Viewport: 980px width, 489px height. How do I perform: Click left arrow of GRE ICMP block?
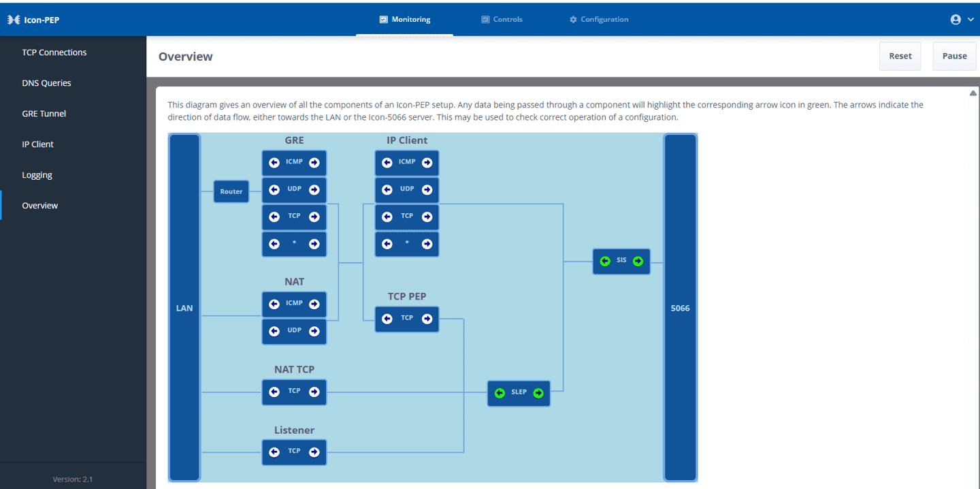pos(274,163)
